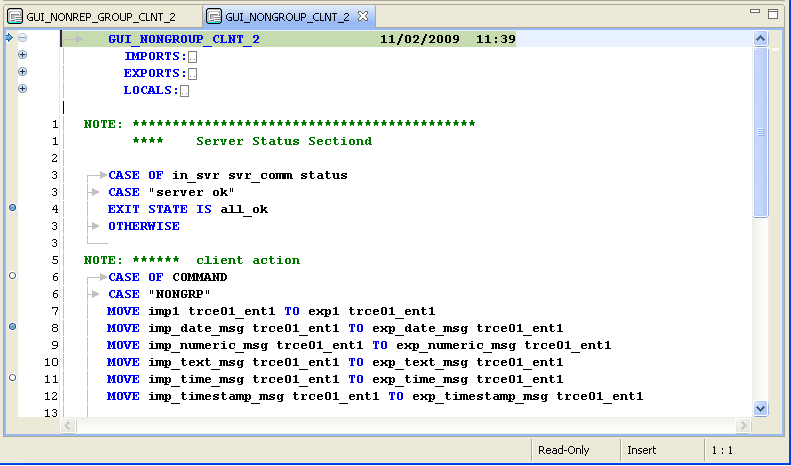Screen dimensions: 791x466
Task: Click the LOCALS: keyword
Action: (x=151, y=91)
